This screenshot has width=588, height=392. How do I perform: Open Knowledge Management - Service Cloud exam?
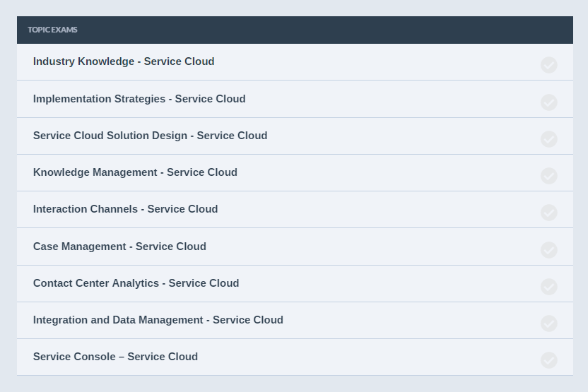coord(135,172)
